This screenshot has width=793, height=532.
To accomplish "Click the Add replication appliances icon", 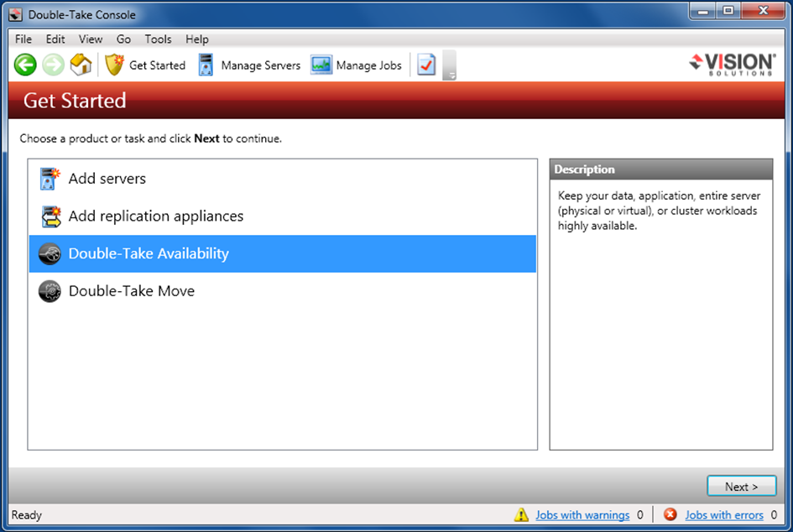I will [x=50, y=216].
